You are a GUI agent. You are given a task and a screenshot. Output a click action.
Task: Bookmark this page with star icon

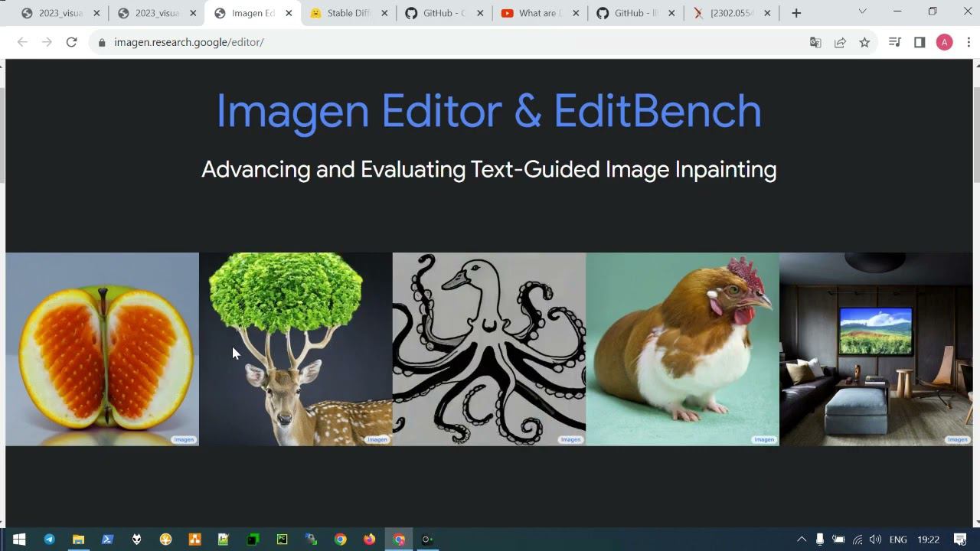[864, 42]
